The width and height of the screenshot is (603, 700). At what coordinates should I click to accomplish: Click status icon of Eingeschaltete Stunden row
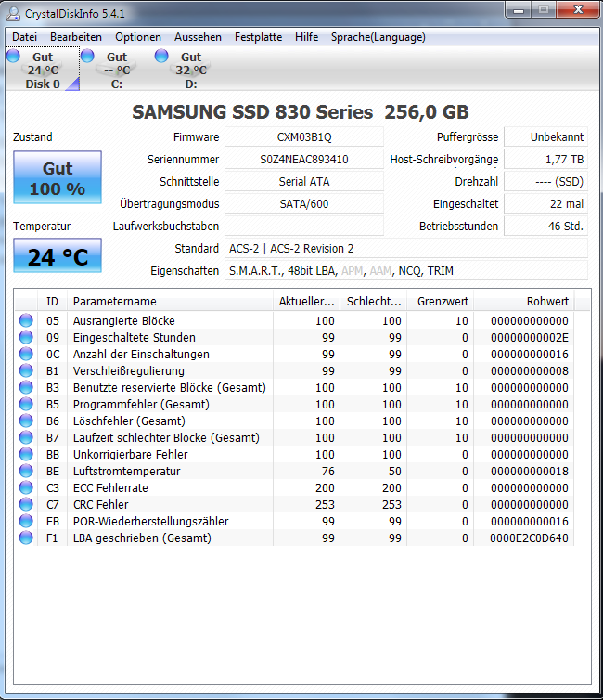[x=26, y=337]
